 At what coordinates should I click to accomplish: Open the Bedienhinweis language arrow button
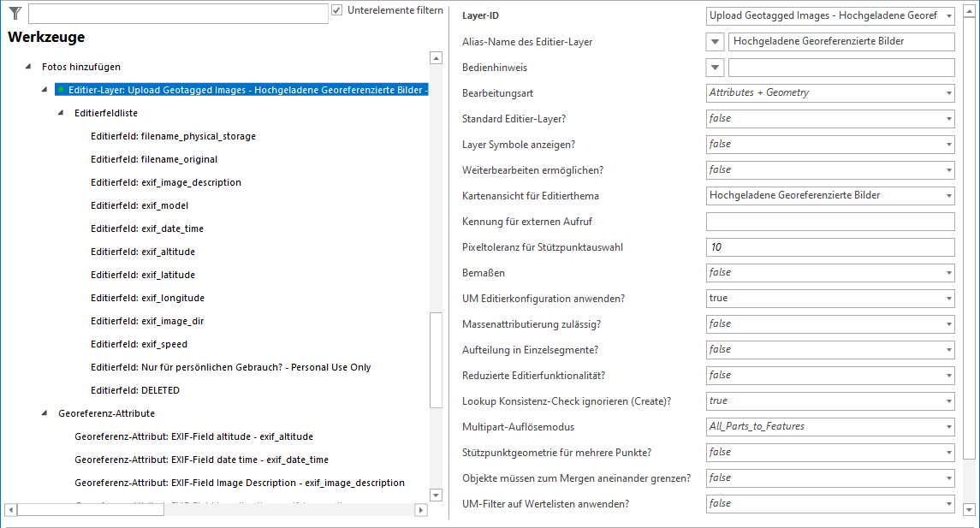(716, 68)
